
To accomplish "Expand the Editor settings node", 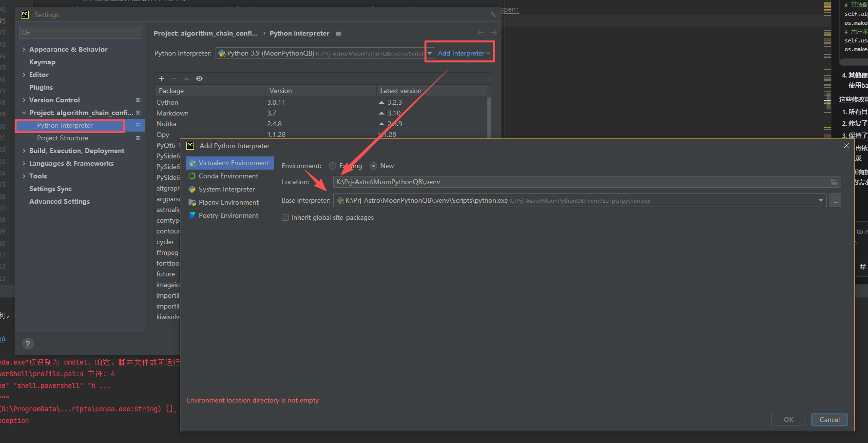I will point(24,75).
